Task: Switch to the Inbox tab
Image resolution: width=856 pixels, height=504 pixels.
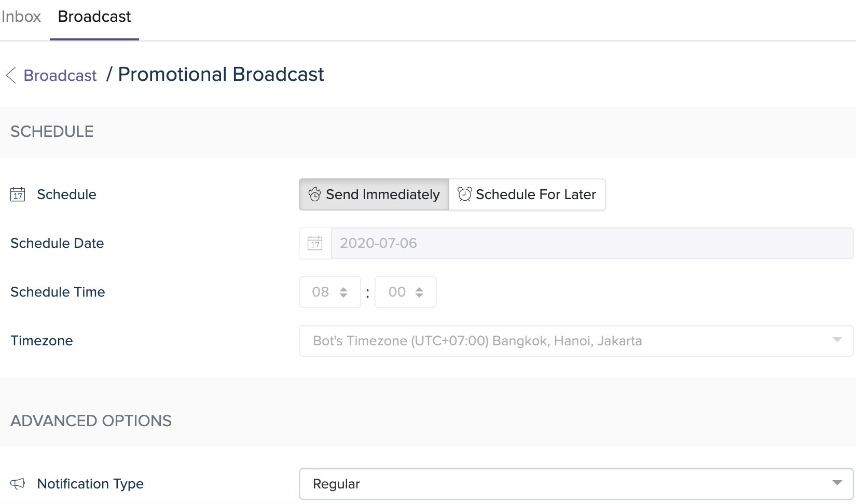Action: [x=21, y=17]
